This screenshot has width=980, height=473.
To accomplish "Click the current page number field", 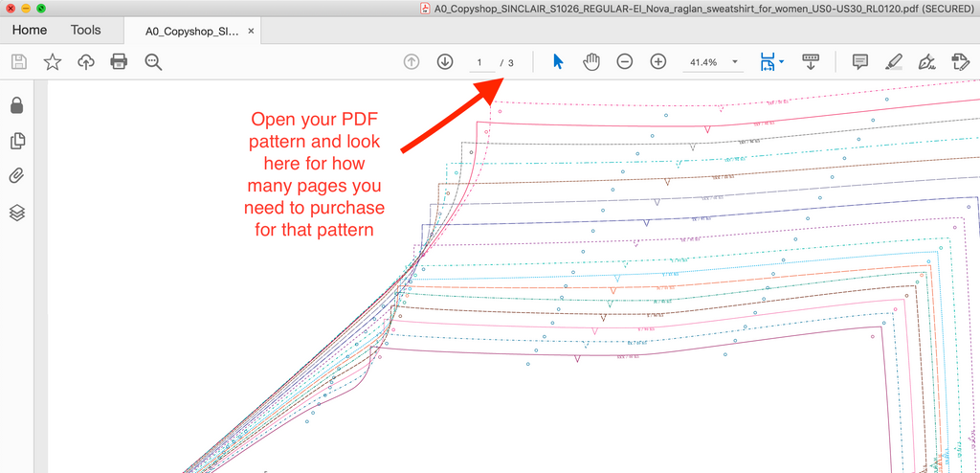I will pyautogui.click(x=479, y=62).
